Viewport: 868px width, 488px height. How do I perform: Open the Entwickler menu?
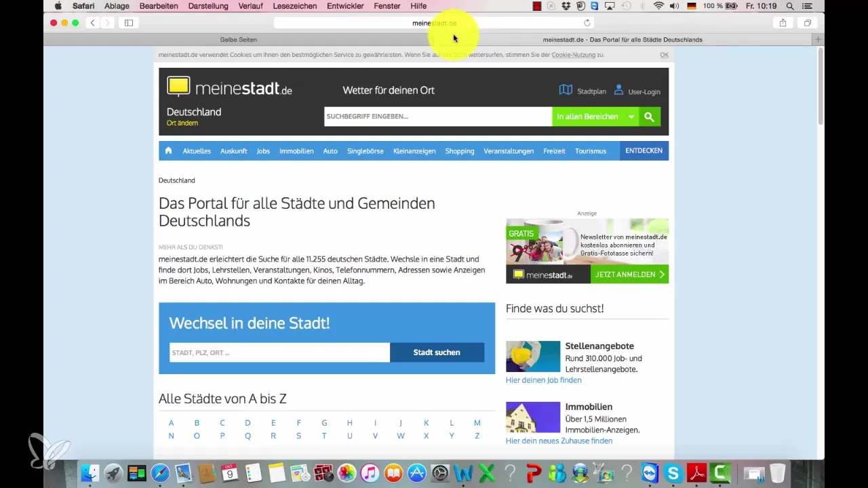click(344, 6)
